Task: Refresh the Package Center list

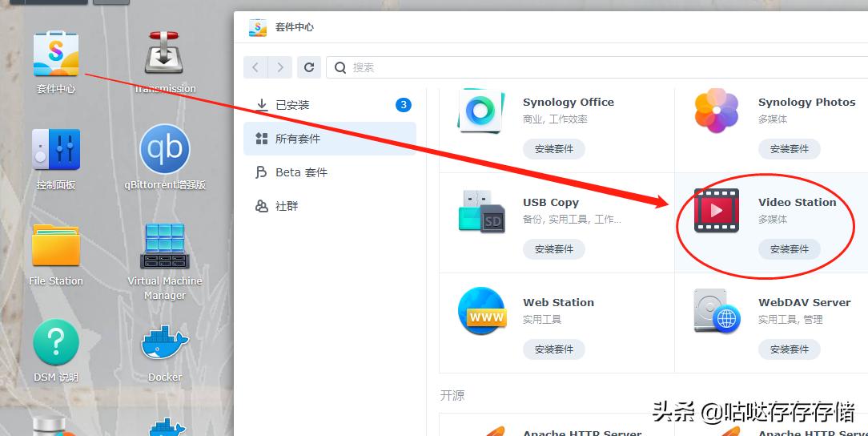Action: (x=309, y=67)
